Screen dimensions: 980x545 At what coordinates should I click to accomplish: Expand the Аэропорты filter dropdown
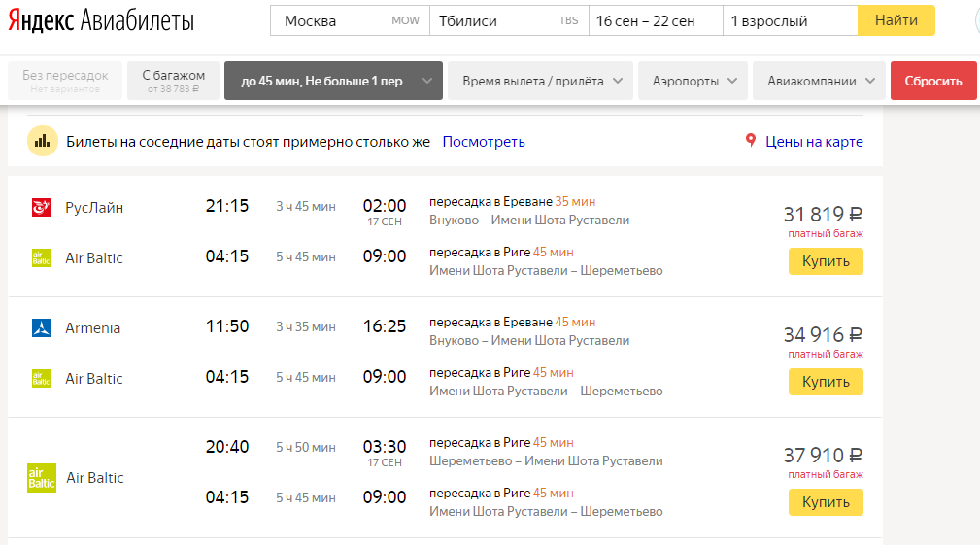(x=693, y=81)
